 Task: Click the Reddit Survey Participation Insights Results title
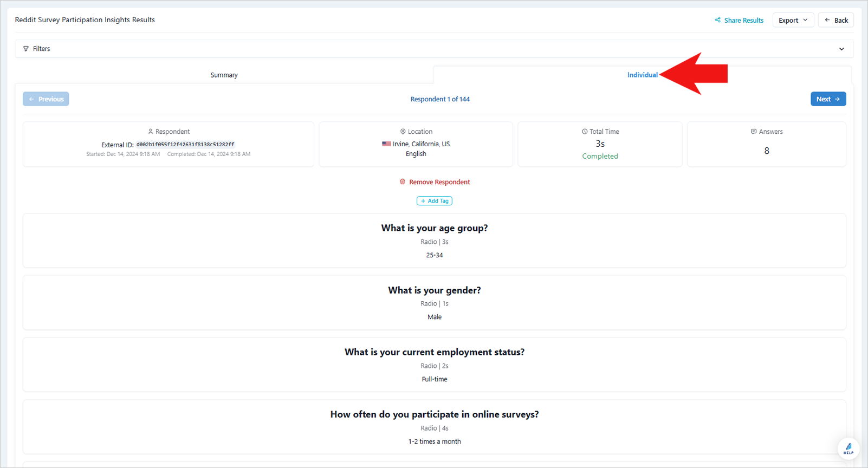pos(85,19)
